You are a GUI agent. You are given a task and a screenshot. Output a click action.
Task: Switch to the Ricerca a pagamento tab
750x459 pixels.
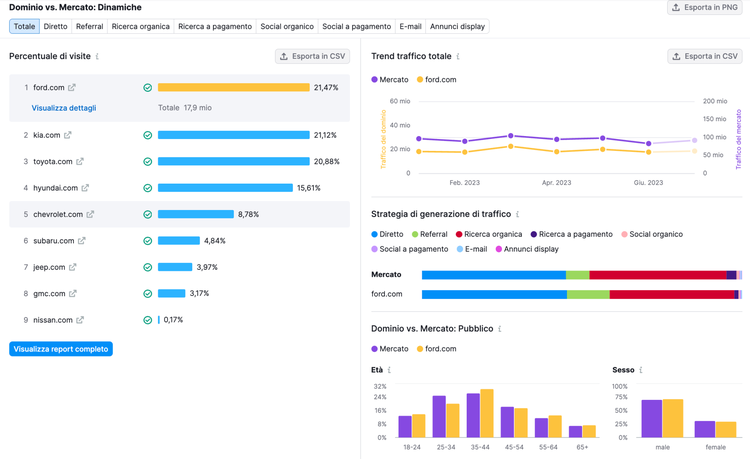pyautogui.click(x=215, y=26)
